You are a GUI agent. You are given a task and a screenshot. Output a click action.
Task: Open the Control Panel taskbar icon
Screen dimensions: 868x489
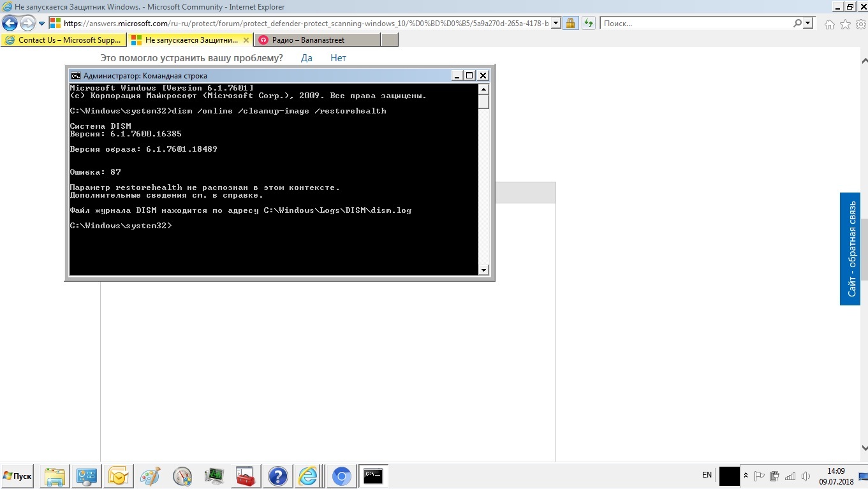pyautogui.click(x=87, y=476)
